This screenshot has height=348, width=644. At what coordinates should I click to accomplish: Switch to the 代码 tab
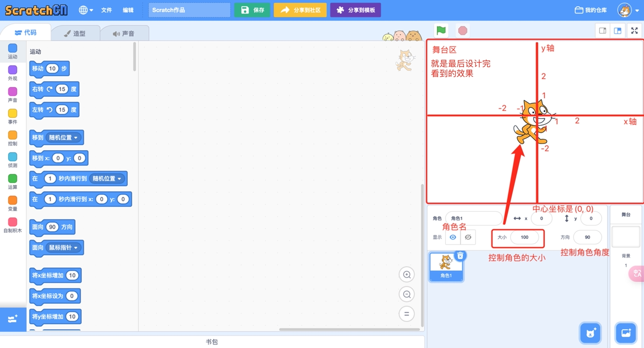click(26, 33)
